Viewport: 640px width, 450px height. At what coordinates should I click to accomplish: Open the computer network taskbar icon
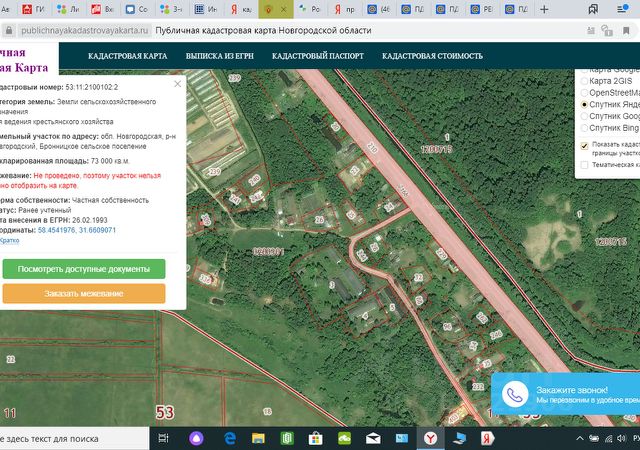(x=459, y=439)
